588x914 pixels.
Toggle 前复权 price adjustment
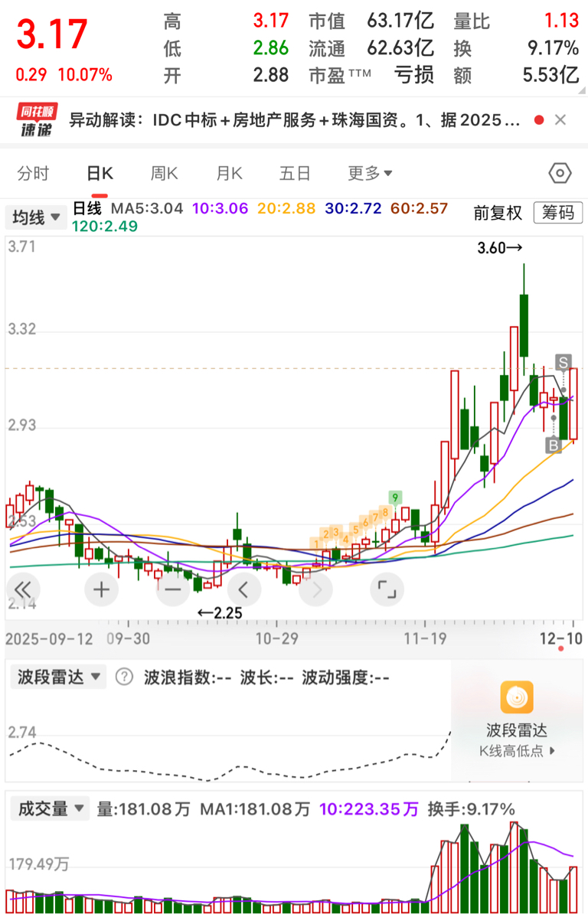pyautogui.click(x=497, y=213)
